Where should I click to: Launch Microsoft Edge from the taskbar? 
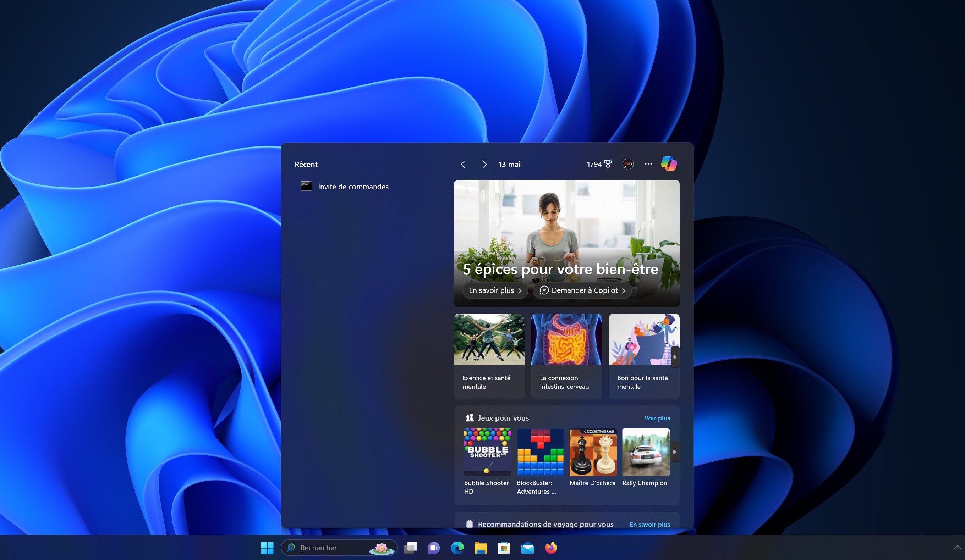[x=457, y=548]
